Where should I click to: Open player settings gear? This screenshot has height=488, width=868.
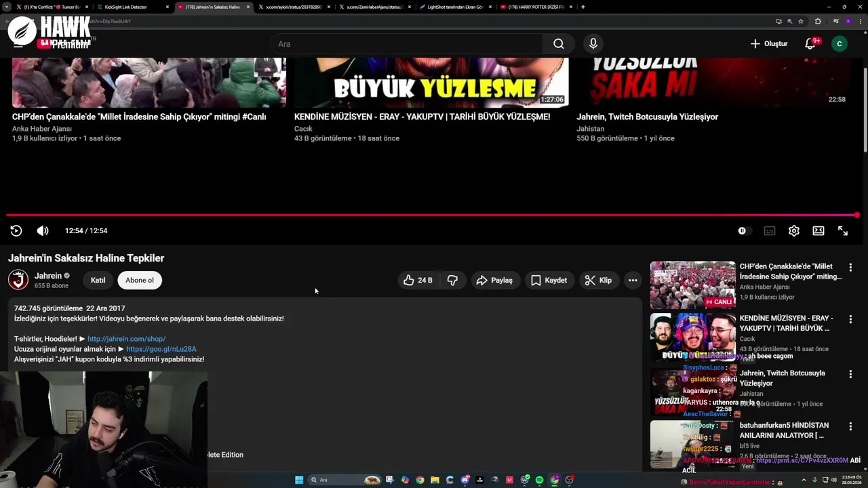click(794, 230)
